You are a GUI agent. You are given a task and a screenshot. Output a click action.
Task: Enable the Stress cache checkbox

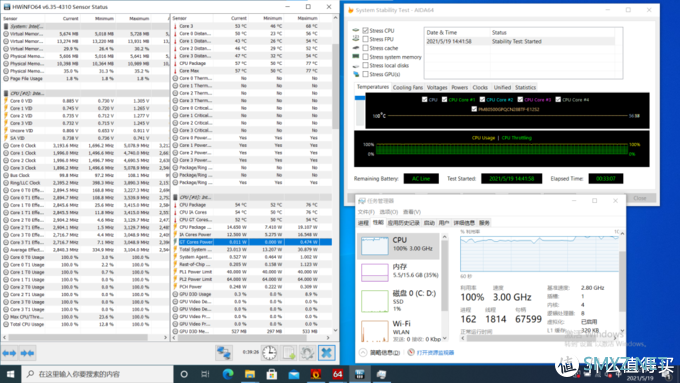click(366, 48)
